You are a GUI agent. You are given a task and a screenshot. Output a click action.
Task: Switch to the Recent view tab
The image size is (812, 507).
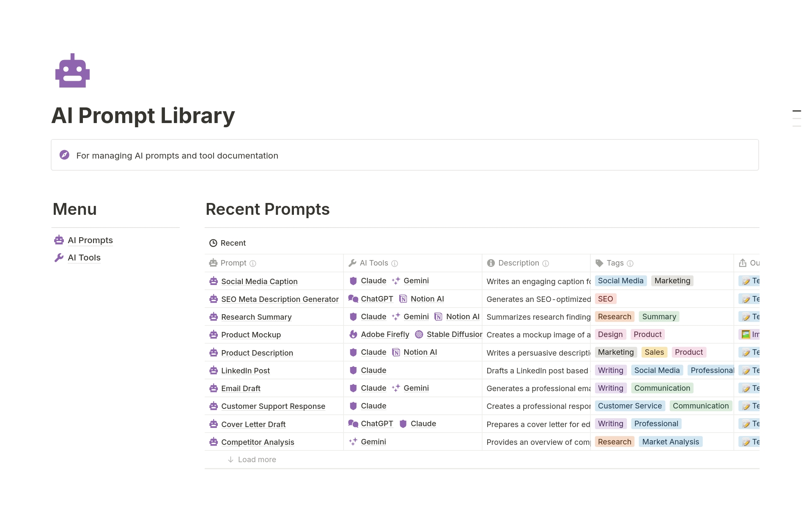(228, 243)
